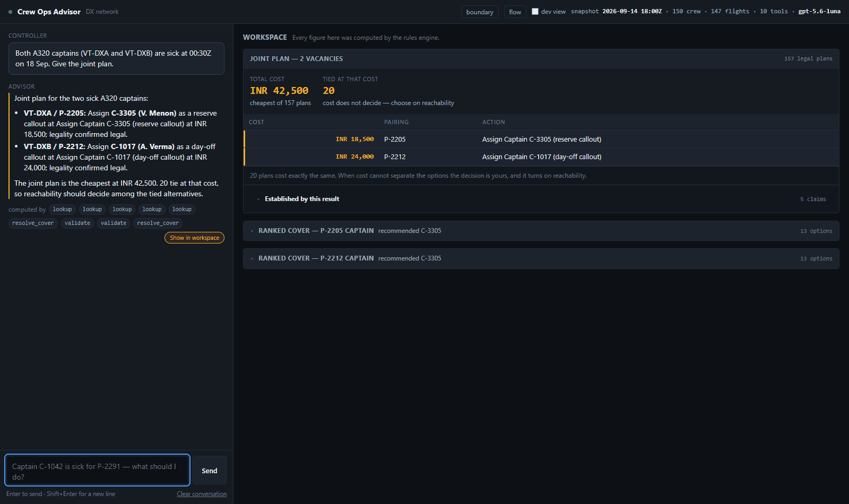Click the DX network label
849x504 pixels.
pyautogui.click(x=102, y=12)
